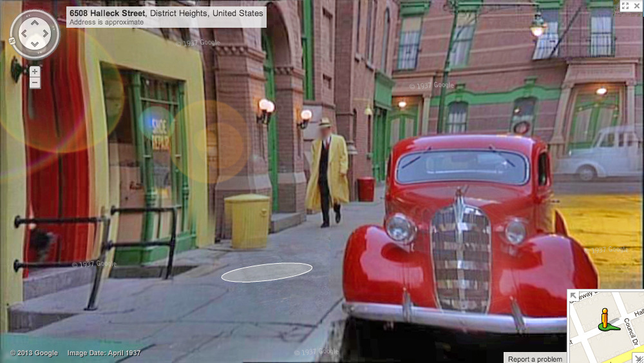Click the 'Address is approximate' note
Screen dimensions: 644x363
[x=106, y=22]
